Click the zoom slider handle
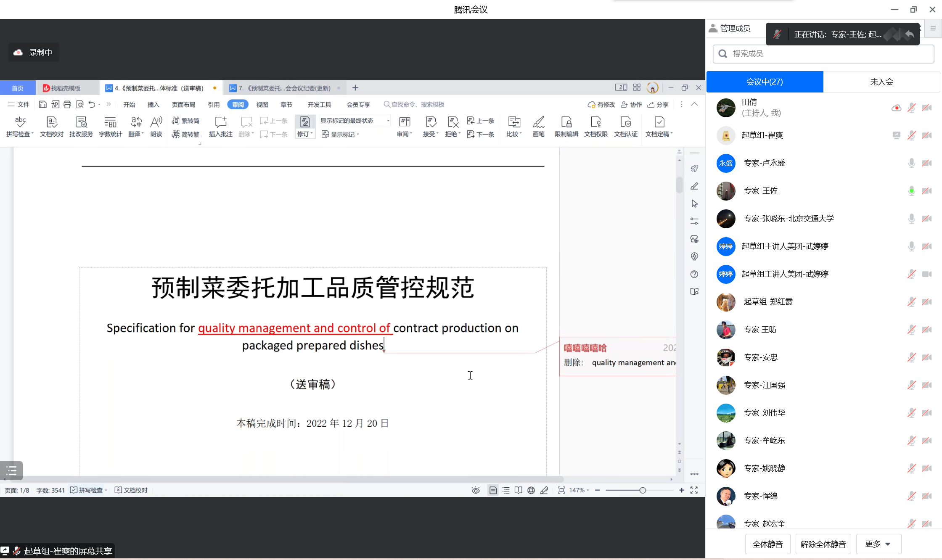942x560 pixels. tap(643, 490)
